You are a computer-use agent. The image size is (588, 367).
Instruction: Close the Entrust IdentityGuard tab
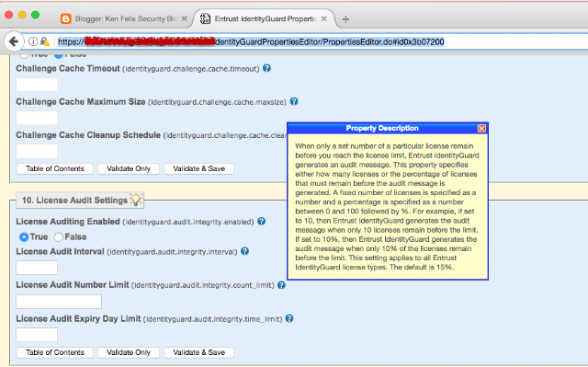[x=324, y=18]
